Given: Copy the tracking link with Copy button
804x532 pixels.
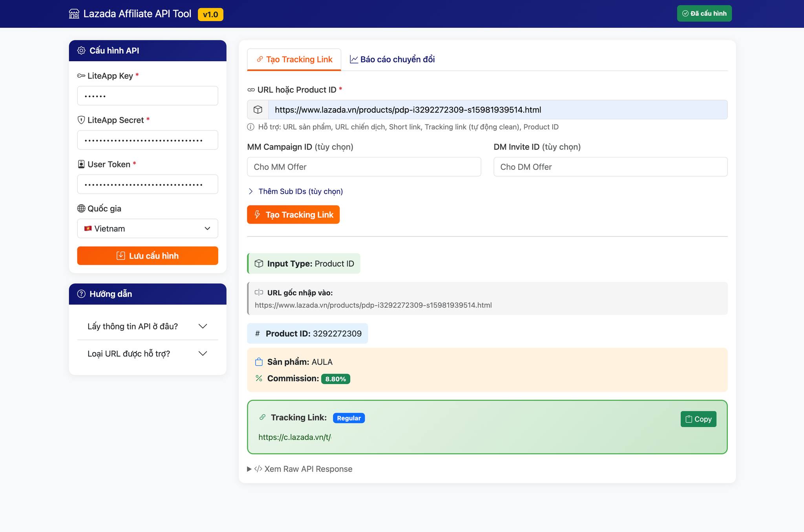Looking at the screenshot, I should click(698, 419).
